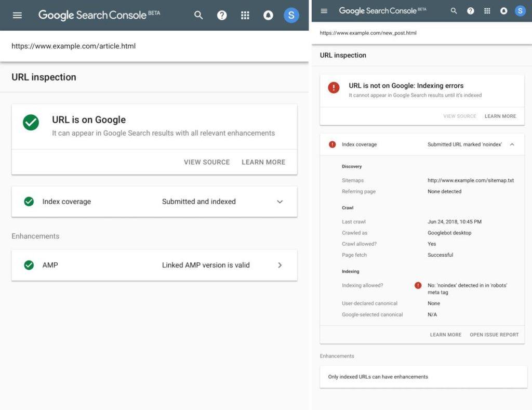The image size is (532, 410).
Task: Click notifications bell in left console header
Action: click(x=268, y=15)
